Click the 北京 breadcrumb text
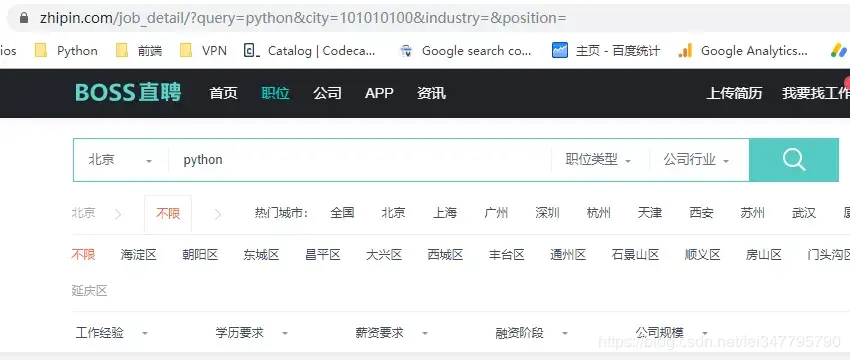 point(83,213)
